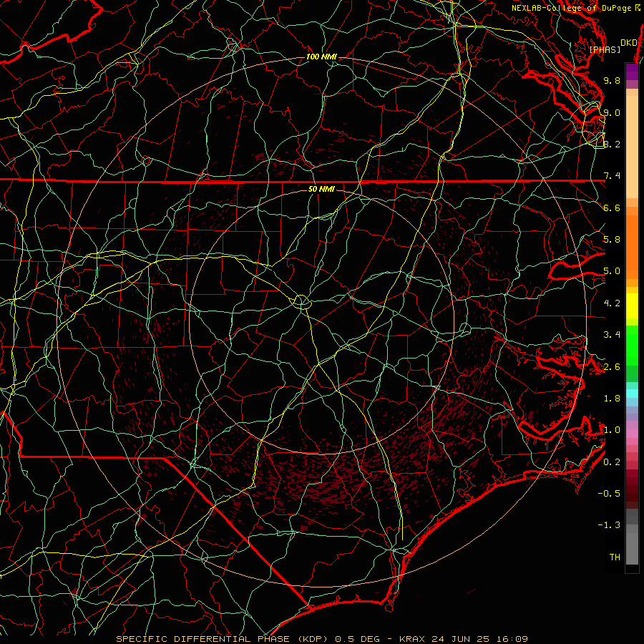
Task: Pick the yellow band on the color bar
Action: tap(632, 306)
